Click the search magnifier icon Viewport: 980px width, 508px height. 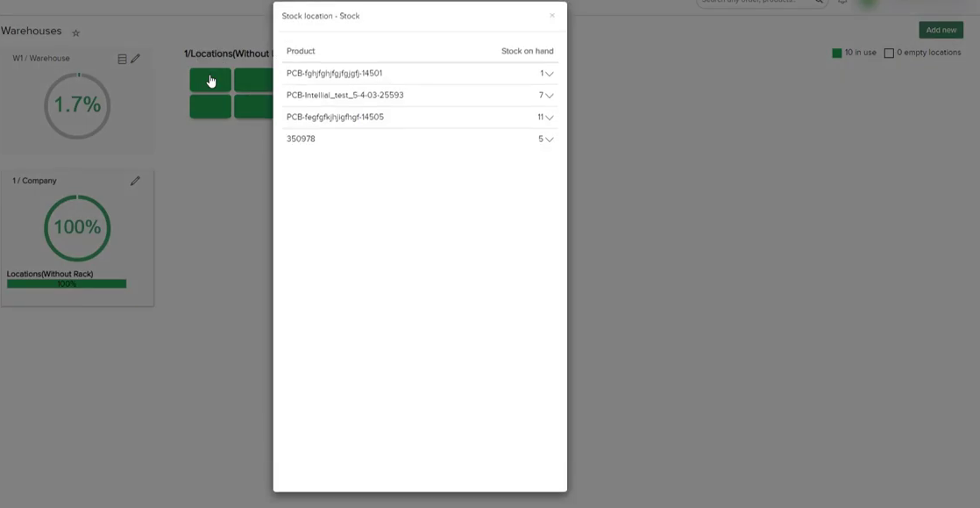[817, 4]
